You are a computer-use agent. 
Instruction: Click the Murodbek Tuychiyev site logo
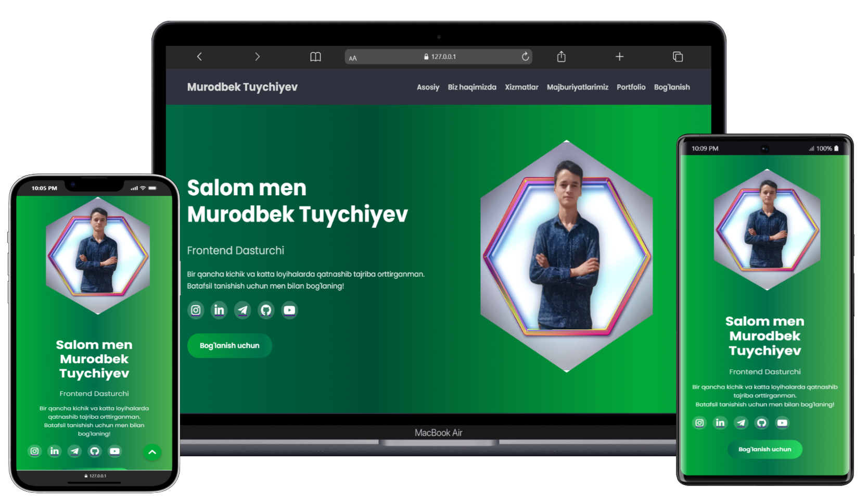(x=242, y=87)
